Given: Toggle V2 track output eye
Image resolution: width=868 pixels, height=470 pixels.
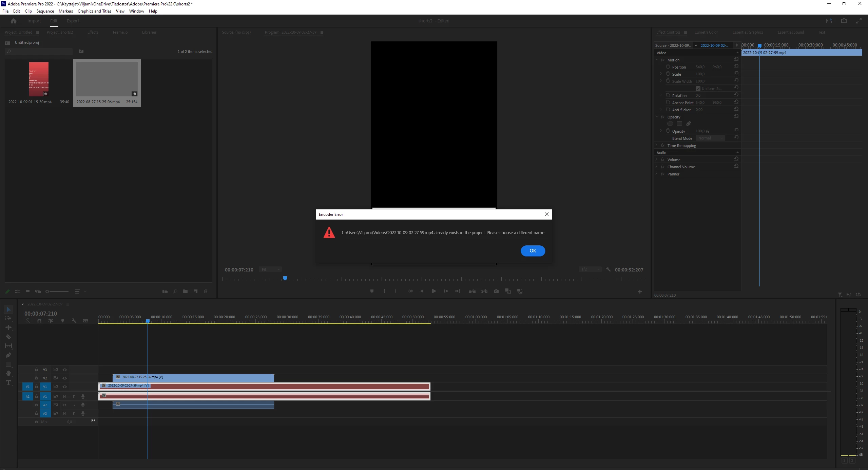Looking at the screenshot, I should [64, 378].
